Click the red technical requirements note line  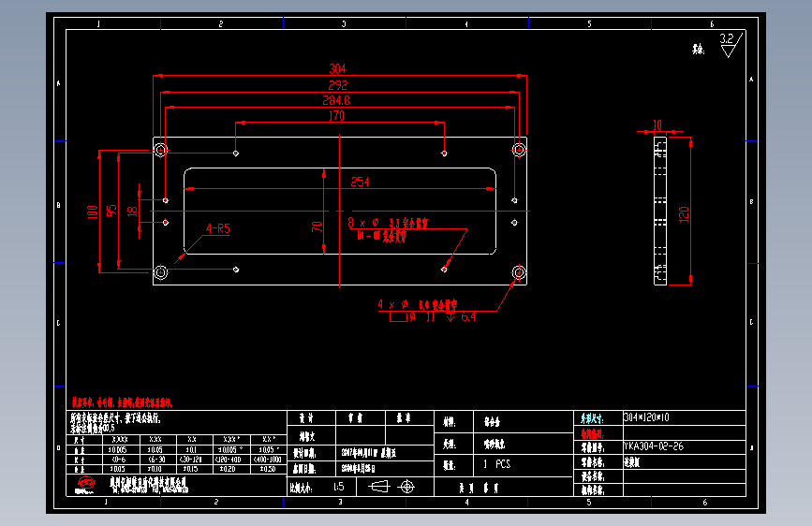[x=122, y=402]
